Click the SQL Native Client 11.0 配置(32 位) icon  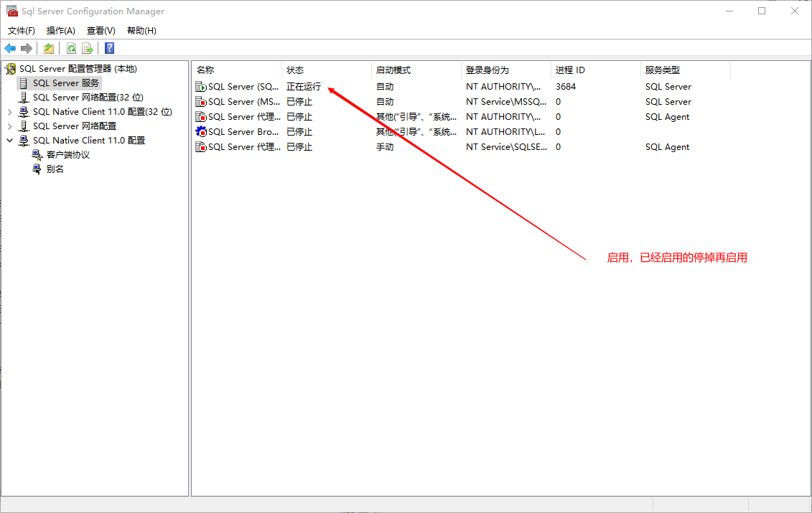coord(24,112)
